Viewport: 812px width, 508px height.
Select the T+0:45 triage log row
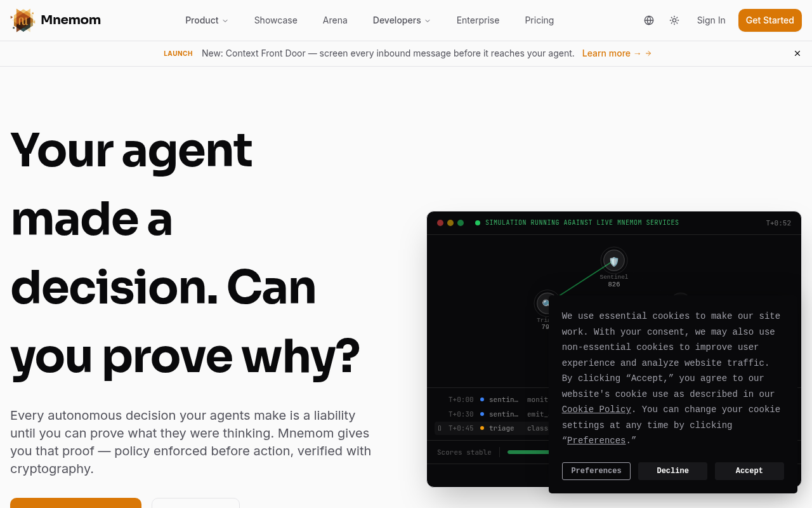click(x=492, y=429)
